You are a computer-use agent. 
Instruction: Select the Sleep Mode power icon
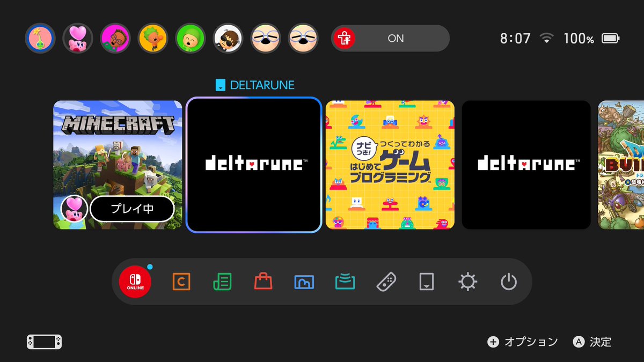click(x=508, y=282)
